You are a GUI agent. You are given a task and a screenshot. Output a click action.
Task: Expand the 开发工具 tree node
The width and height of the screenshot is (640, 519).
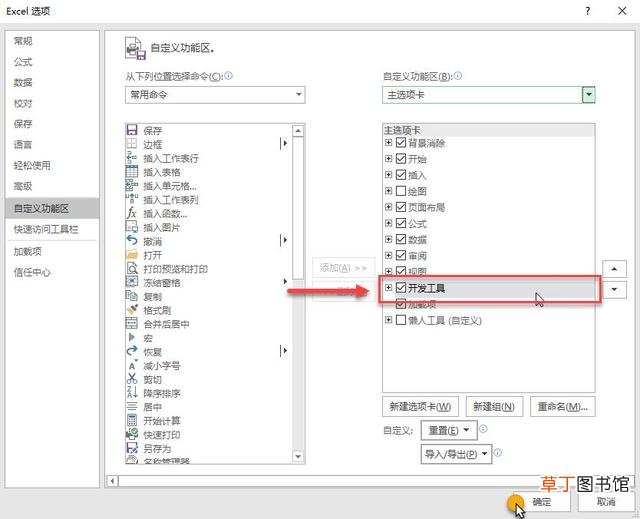388,288
